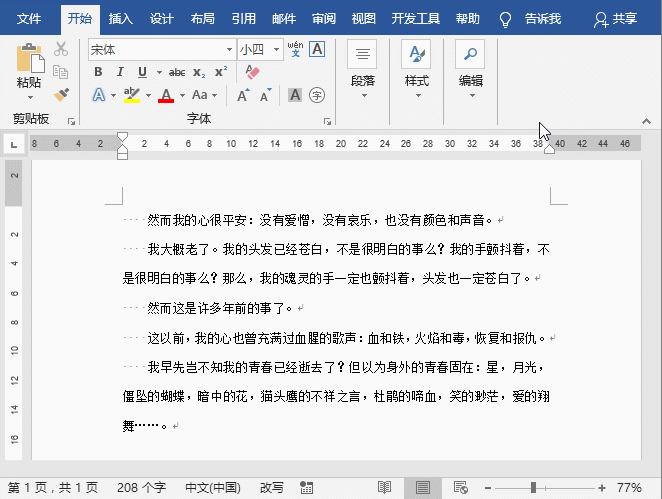Click the 208 个字 word count
The image size is (662, 499).
point(141,487)
